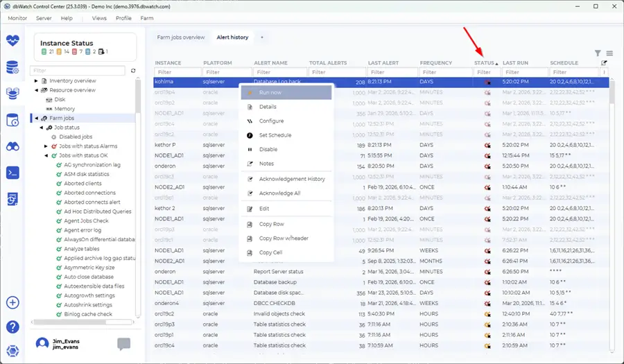Image resolution: width=624 pixels, height=364 pixels.
Task: Click the Copy Cell icon in menu
Action: point(250,252)
